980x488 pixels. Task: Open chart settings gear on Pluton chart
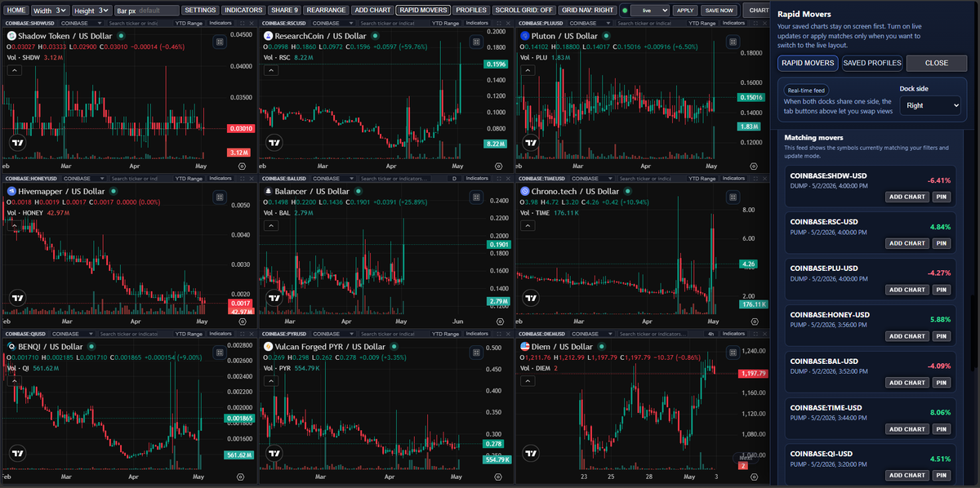[755, 165]
